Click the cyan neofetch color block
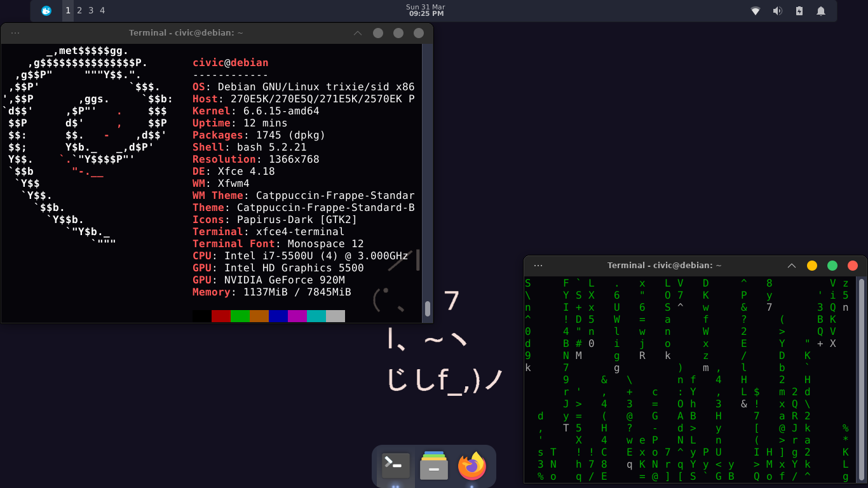Screen dimensions: 868x488 point(316,316)
